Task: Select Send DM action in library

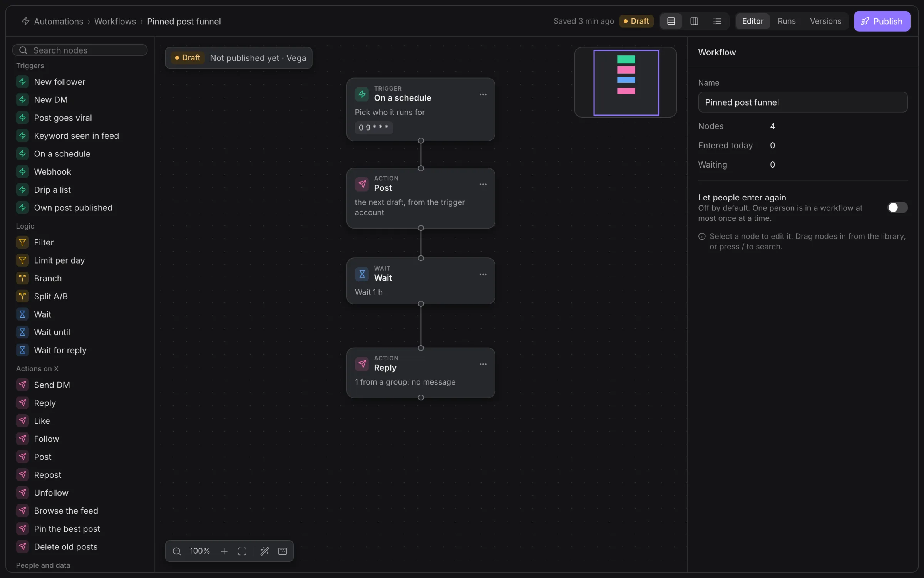Action: [80, 385]
